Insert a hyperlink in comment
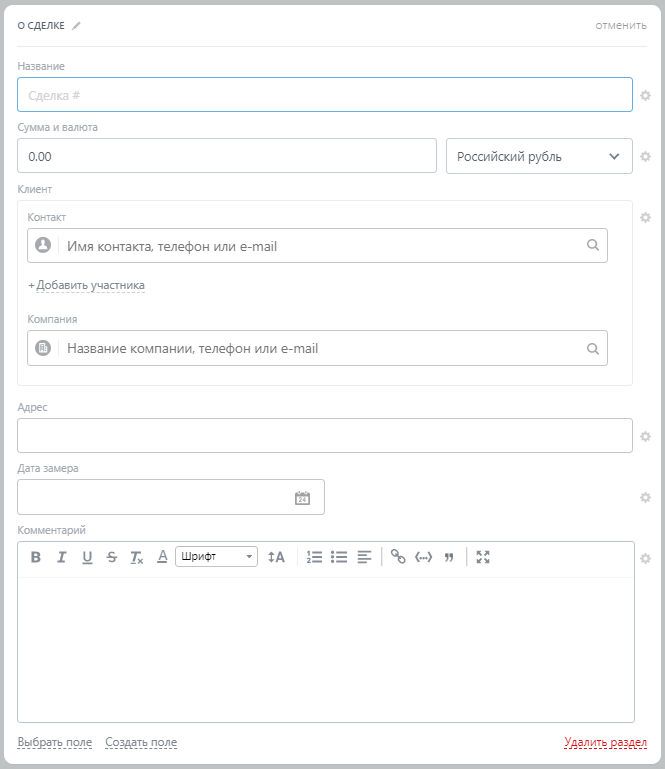 click(398, 557)
